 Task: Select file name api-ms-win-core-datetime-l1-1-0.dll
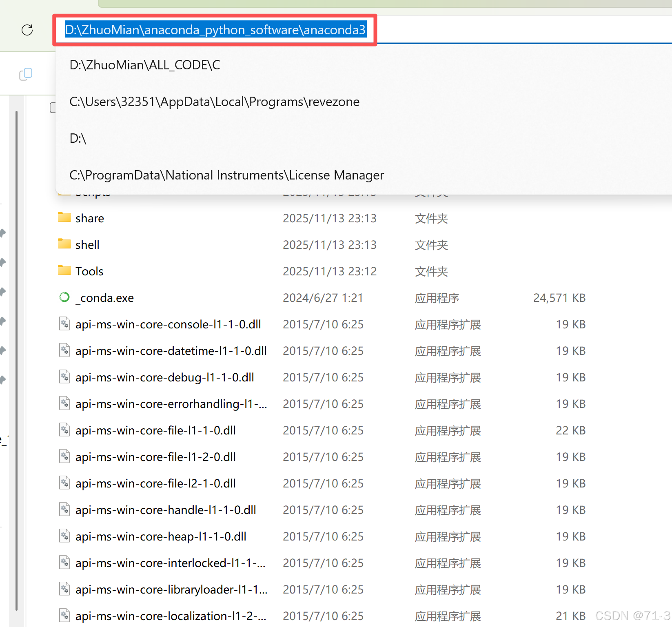(x=171, y=351)
